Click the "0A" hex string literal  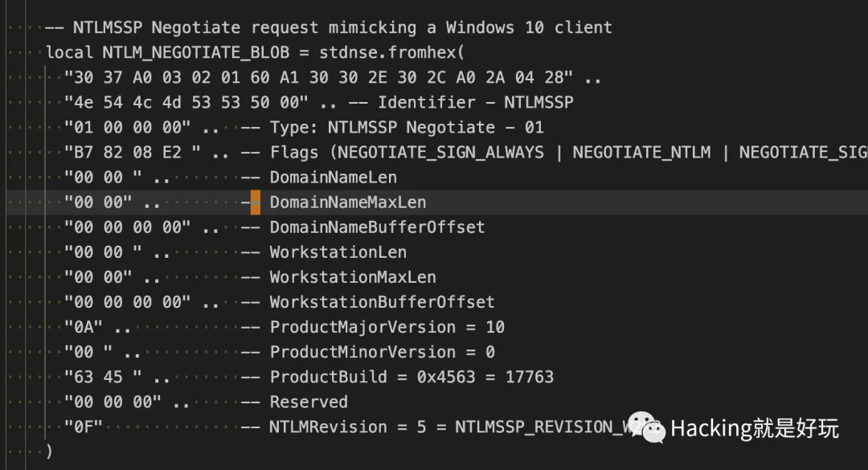(84, 328)
